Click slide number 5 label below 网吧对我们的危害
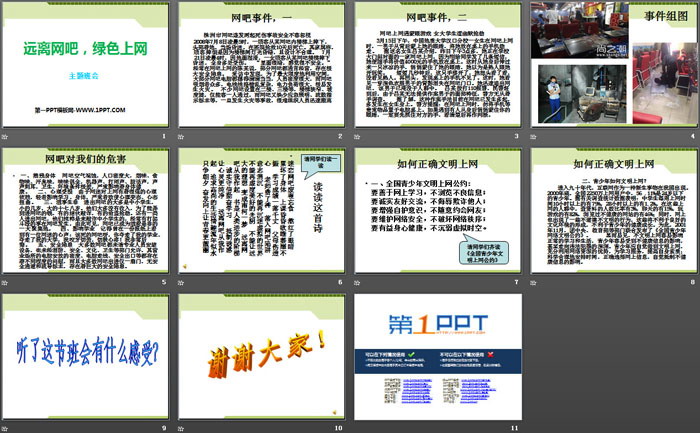The height and width of the screenshot is (433, 700). [x=164, y=282]
